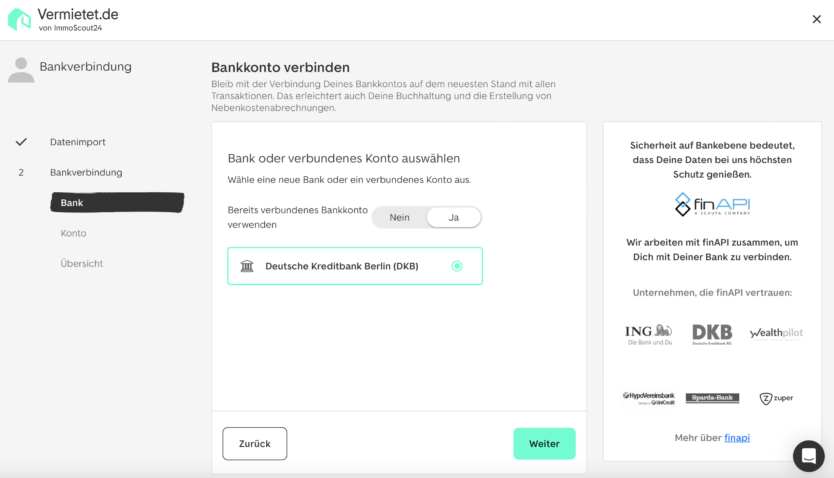Screen dimensions: 834x478
Task: Open the Konto step in sidebar
Action: pos(73,233)
